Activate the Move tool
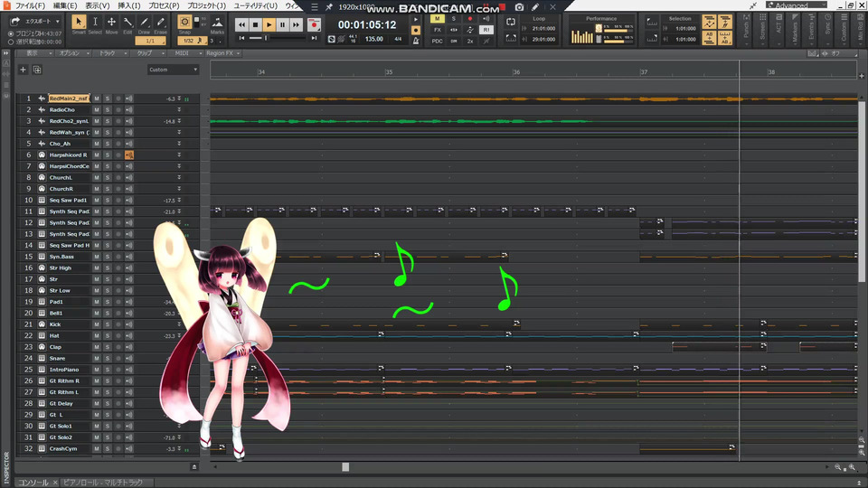868x488 pixels. tap(111, 22)
